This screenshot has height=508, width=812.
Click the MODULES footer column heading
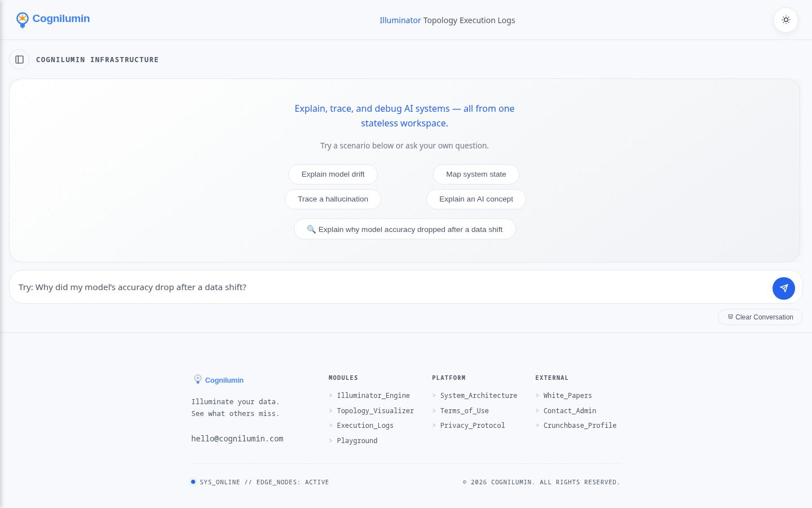point(343,378)
